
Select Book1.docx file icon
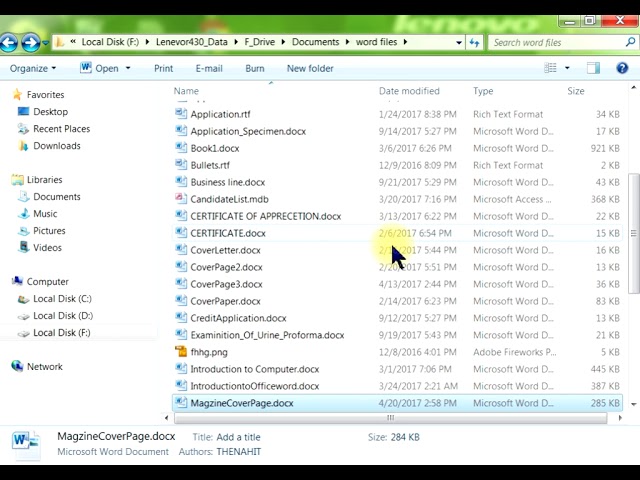pos(181,147)
